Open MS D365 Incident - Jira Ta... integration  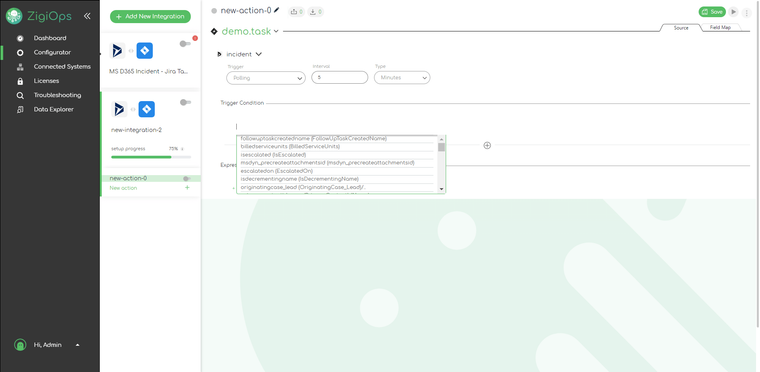tap(148, 71)
